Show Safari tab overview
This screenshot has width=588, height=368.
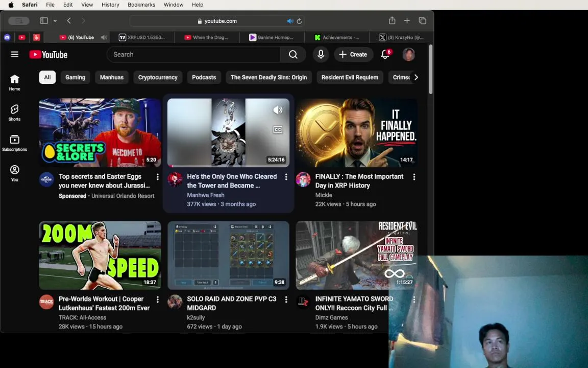[422, 20]
